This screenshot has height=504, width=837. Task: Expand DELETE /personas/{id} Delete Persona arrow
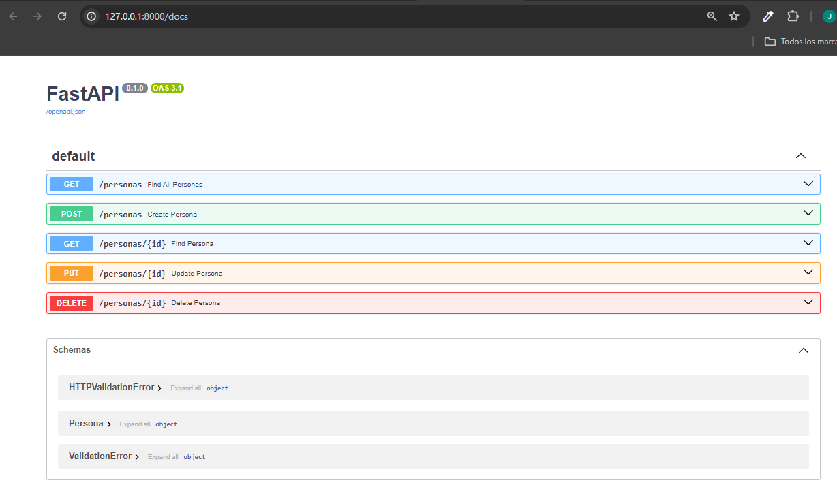(808, 302)
